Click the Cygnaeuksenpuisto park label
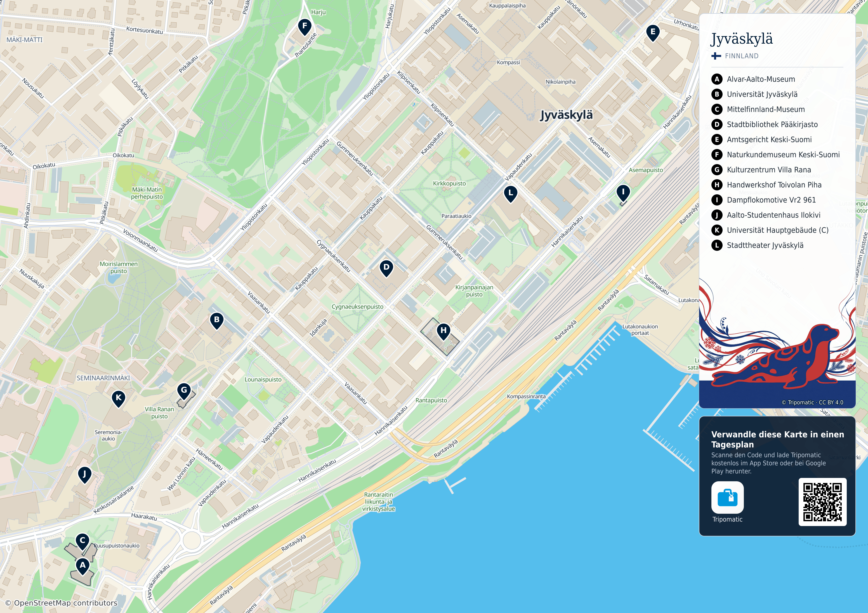Image resolution: width=868 pixels, height=613 pixels. pos(357,307)
